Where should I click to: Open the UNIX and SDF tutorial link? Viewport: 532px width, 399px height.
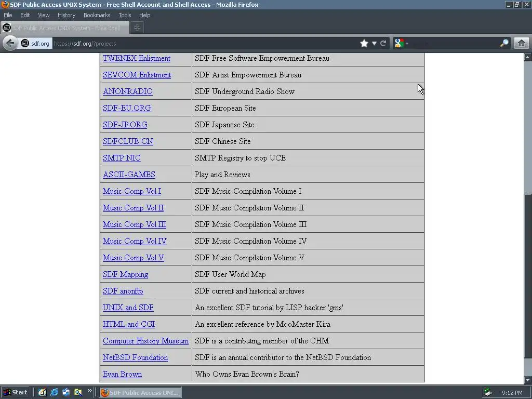[128, 308]
